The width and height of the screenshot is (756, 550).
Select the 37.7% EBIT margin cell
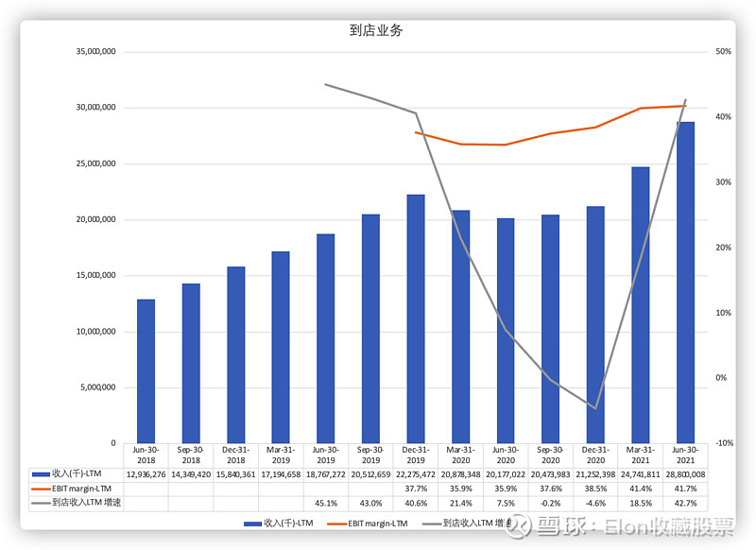tap(416, 489)
